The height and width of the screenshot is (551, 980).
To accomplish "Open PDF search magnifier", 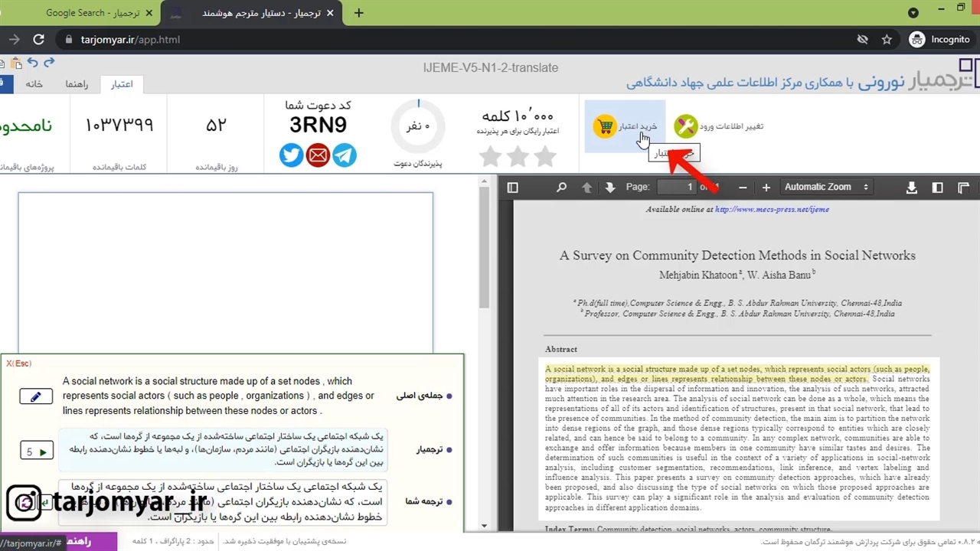I will 561,187.
